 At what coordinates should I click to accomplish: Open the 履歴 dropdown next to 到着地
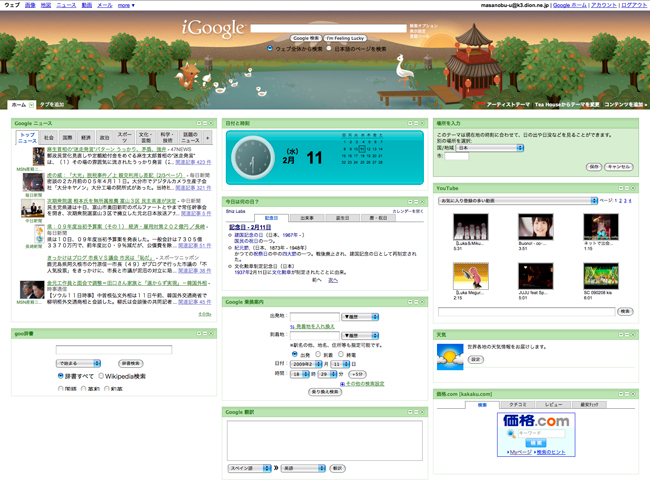click(x=360, y=335)
